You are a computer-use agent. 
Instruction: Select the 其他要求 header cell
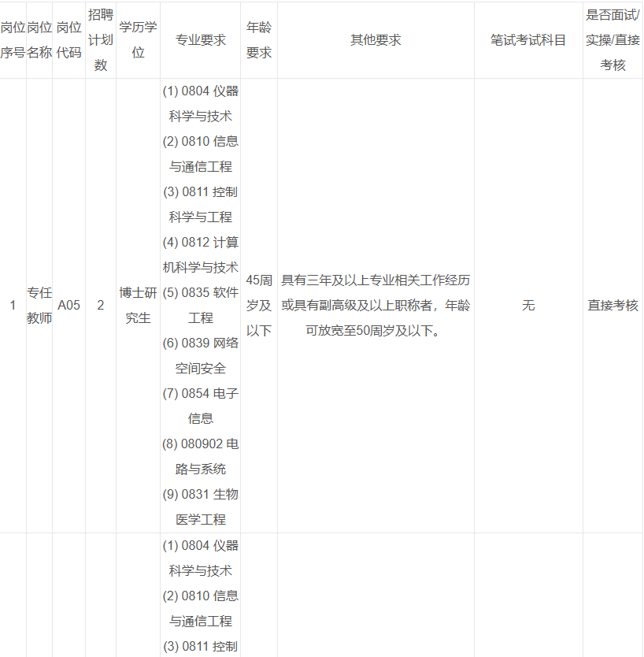376,40
